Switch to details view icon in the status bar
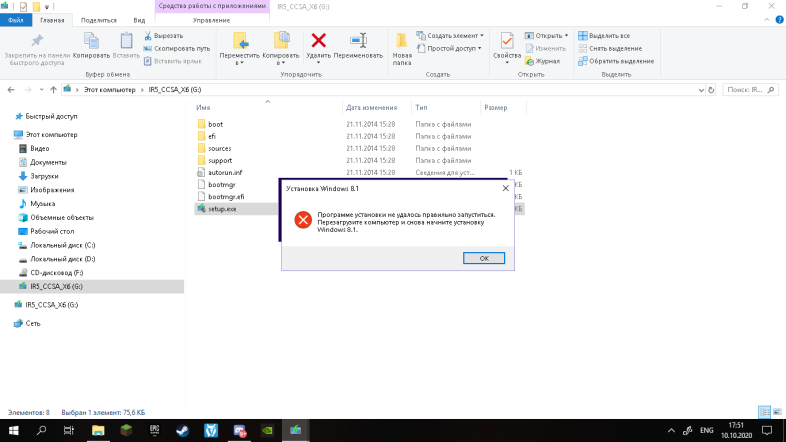This screenshot has width=786, height=442. [x=764, y=412]
